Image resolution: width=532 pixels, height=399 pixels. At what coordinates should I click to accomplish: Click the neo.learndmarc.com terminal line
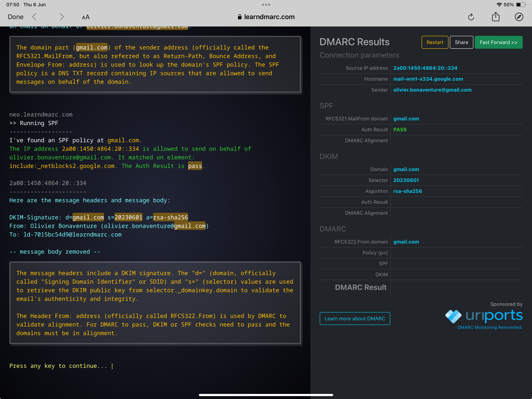pyautogui.click(x=41, y=115)
